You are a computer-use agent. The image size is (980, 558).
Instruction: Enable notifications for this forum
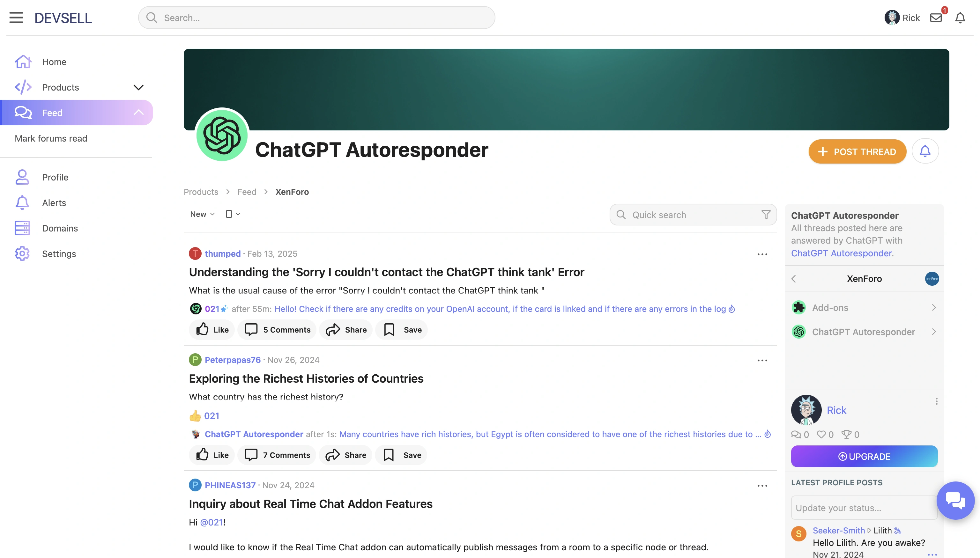point(925,151)
